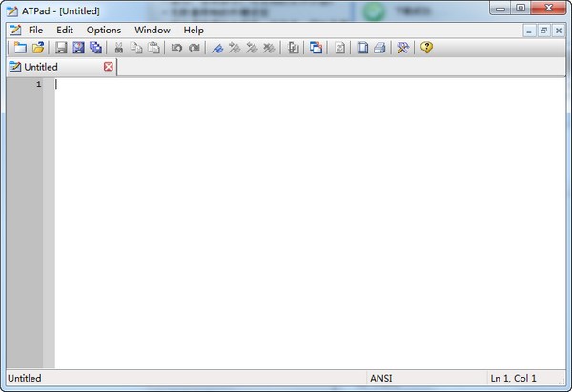
Task: Close the Untitled tab with red X
Action: pos(108,67)
